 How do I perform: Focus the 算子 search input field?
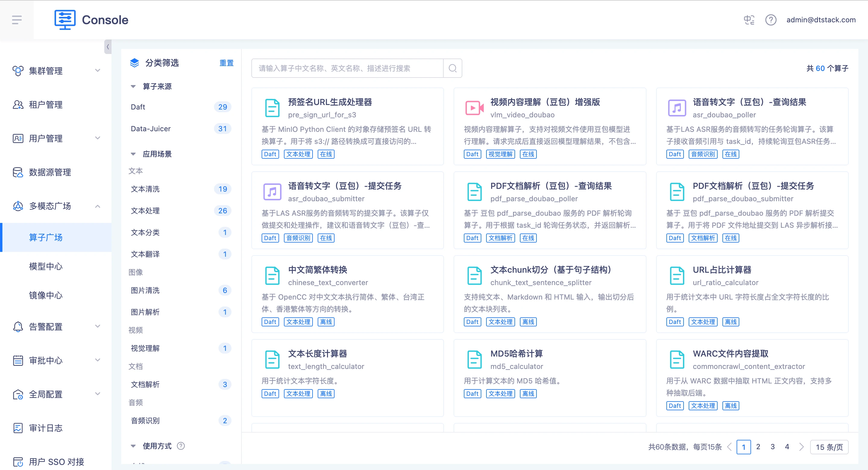pos(348,68)
